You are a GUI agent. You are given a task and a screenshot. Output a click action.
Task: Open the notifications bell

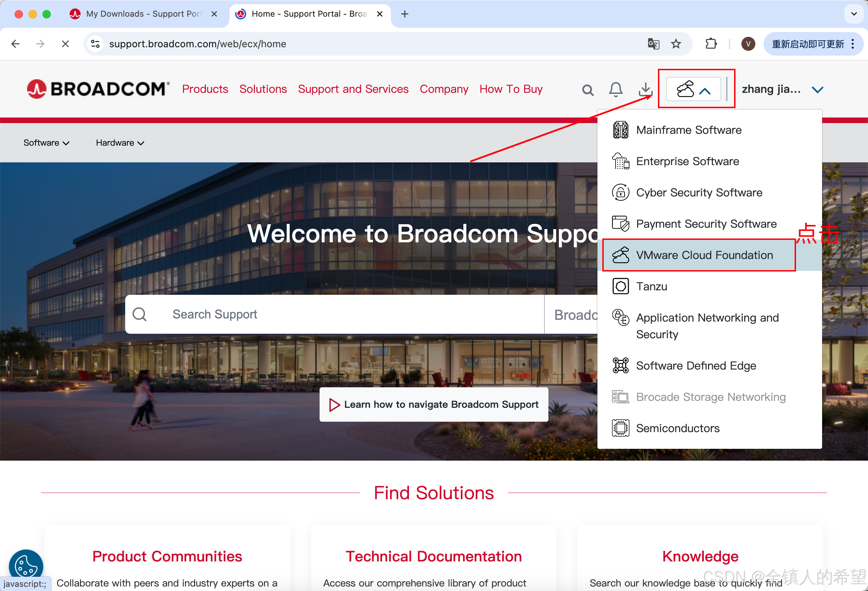616,90
